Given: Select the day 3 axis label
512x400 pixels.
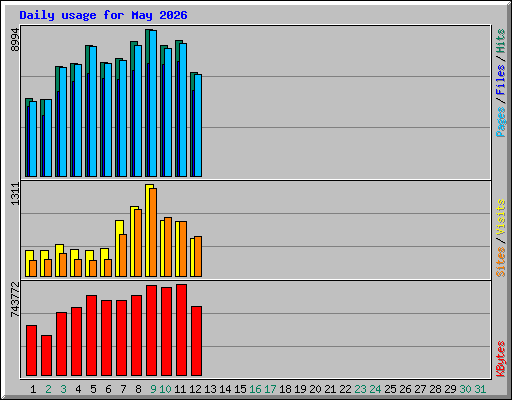Looking at the screenshot, I should pyautogui.click(x=63, y=389).
